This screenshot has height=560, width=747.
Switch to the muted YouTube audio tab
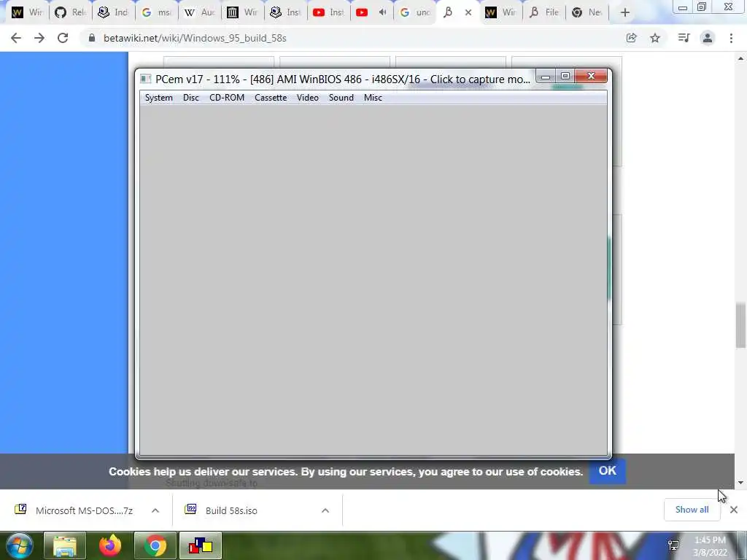click(x=371, y=13)
